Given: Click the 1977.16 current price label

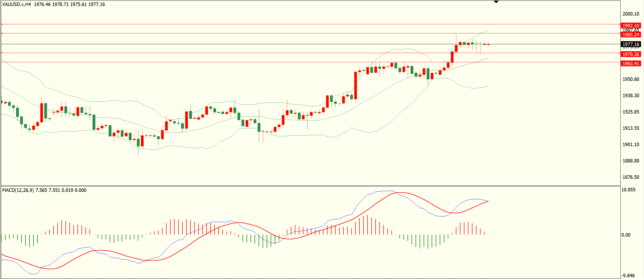Looking at the screenshot, I should point(631,44).
